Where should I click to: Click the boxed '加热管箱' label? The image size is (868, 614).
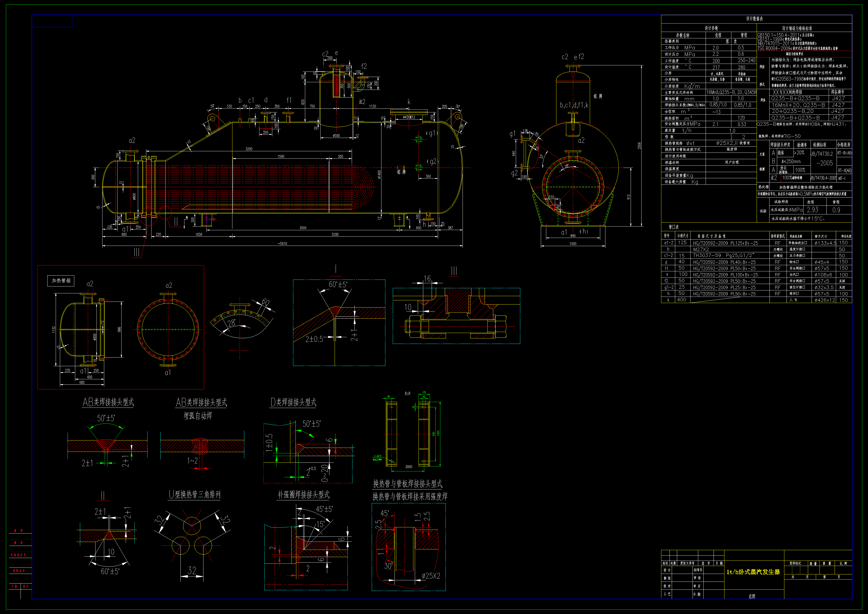pyautogui.click(x=61, y=281)
